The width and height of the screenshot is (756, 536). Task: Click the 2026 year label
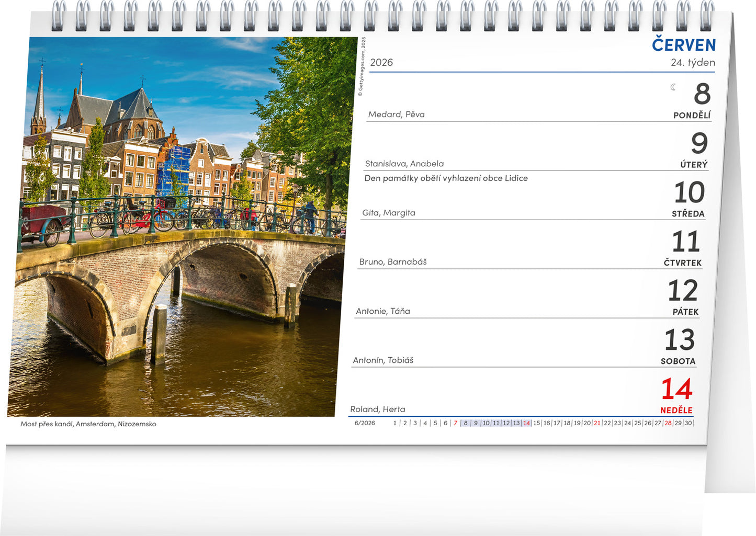click(x=381, y=63)
